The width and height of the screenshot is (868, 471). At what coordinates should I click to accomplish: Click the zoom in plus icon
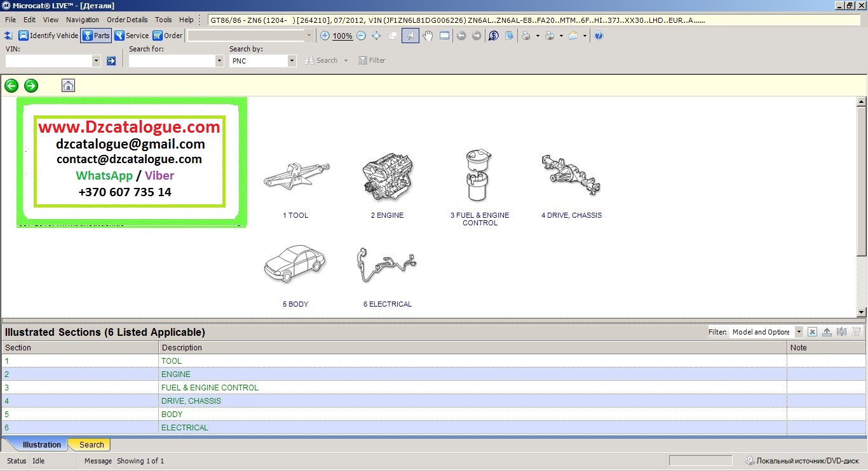coord(325,36)
